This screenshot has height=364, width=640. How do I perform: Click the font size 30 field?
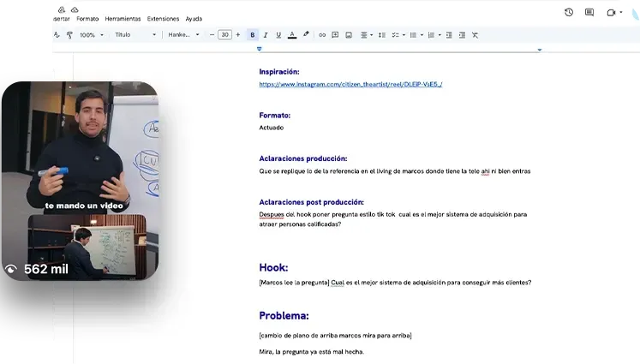224,35
